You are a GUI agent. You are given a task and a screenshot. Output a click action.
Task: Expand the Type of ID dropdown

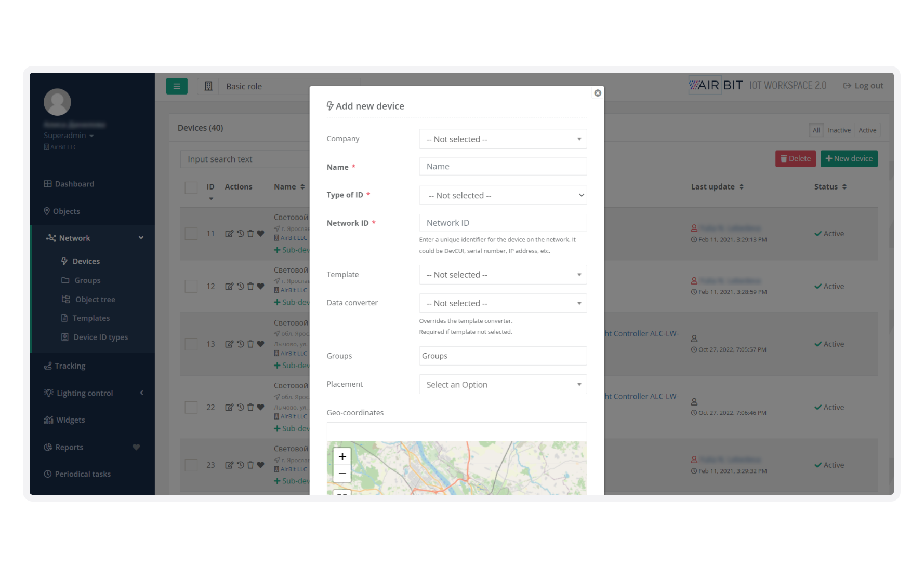[503, 195]
